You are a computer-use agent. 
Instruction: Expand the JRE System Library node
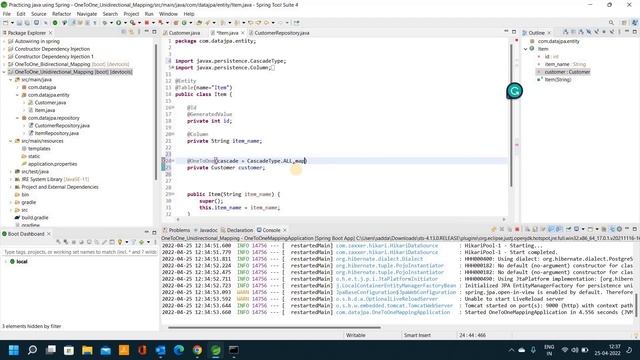click(x=11, y=179)
